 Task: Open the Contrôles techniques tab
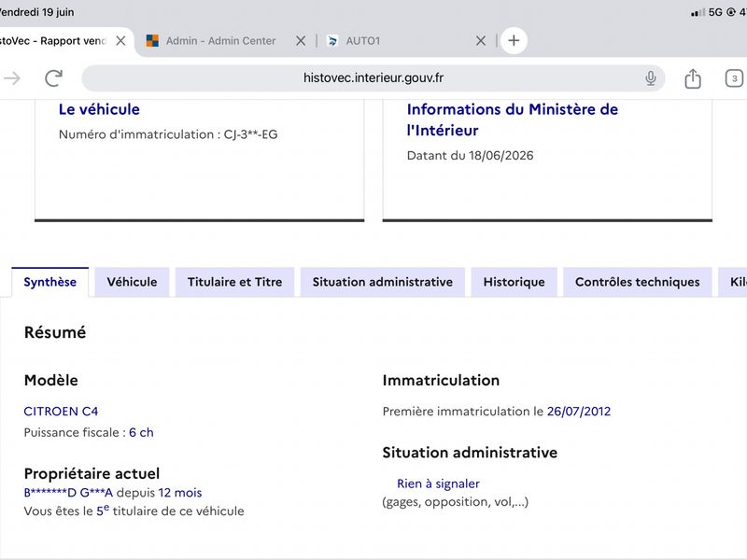638,282
